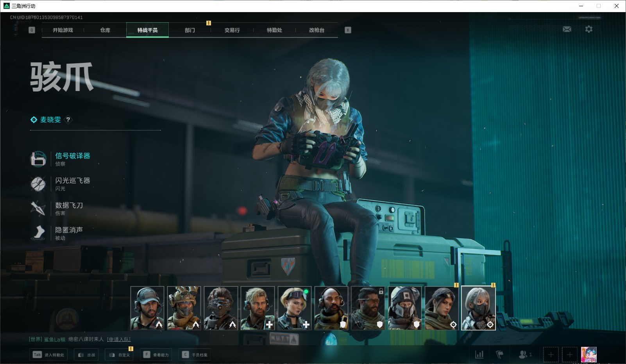626x364 pixels.
Task: Open the settings gear icon
Action: [x=589, y=29]
